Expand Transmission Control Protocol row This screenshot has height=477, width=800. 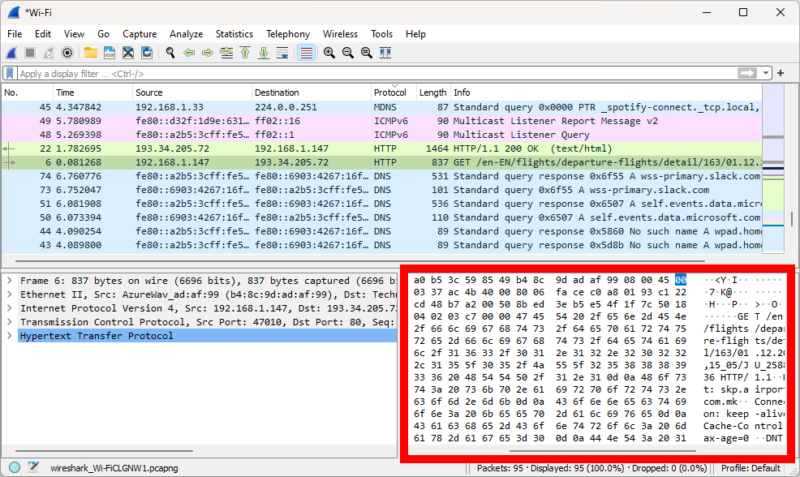pos(9,322)
